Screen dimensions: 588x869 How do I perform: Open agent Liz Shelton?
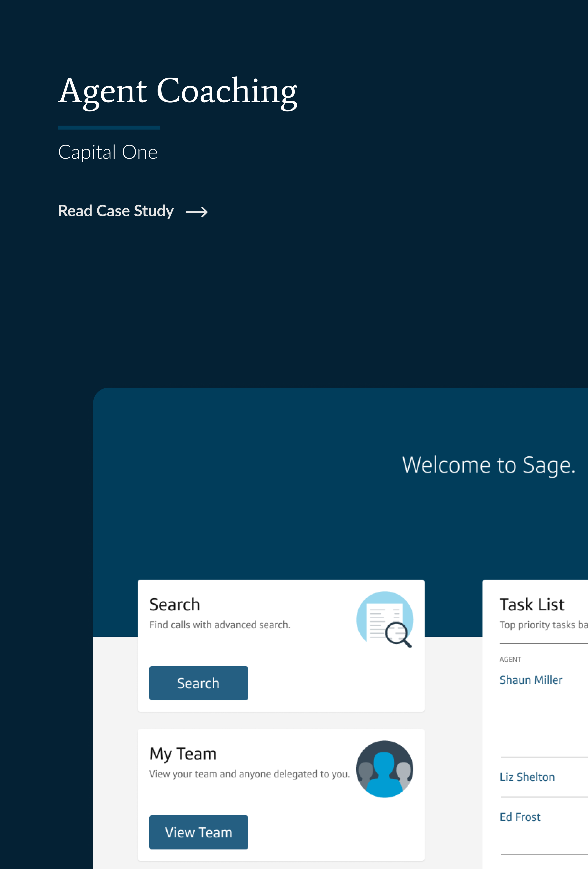tap(527, 777)
